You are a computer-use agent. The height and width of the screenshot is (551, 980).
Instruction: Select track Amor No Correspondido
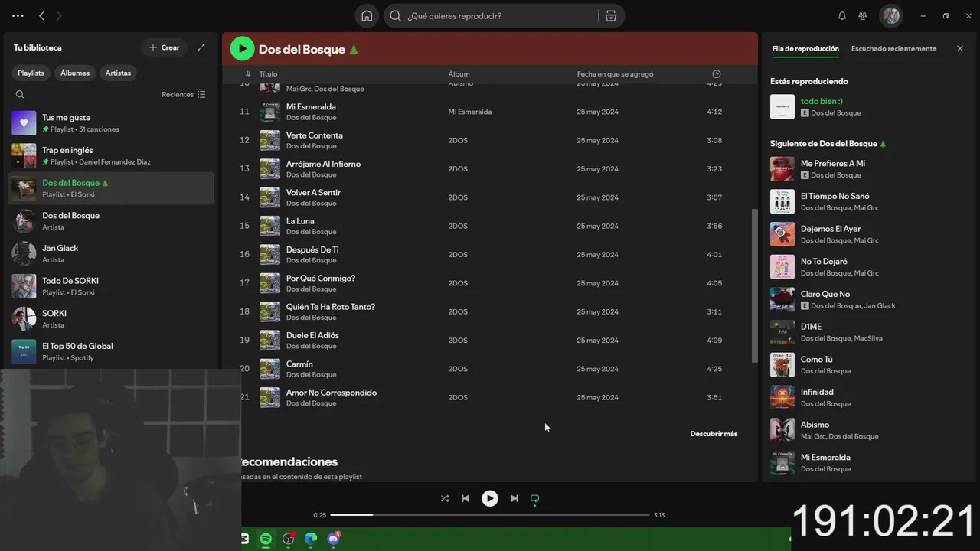[x=490, y=397]
